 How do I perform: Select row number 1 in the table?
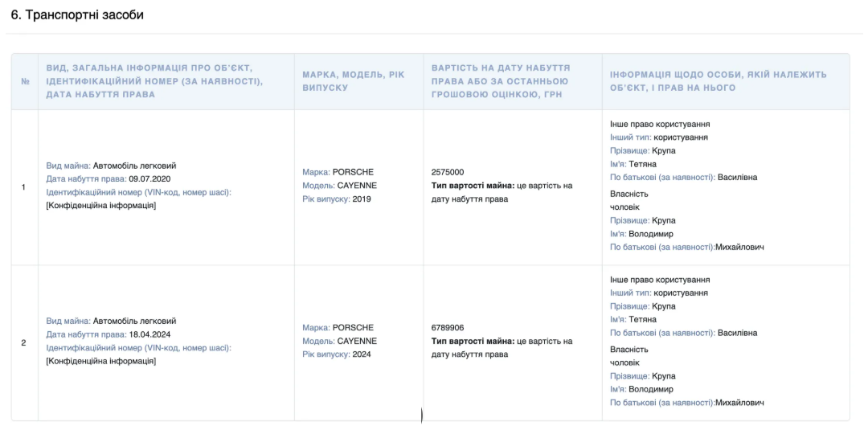click(x=23, y=187)
